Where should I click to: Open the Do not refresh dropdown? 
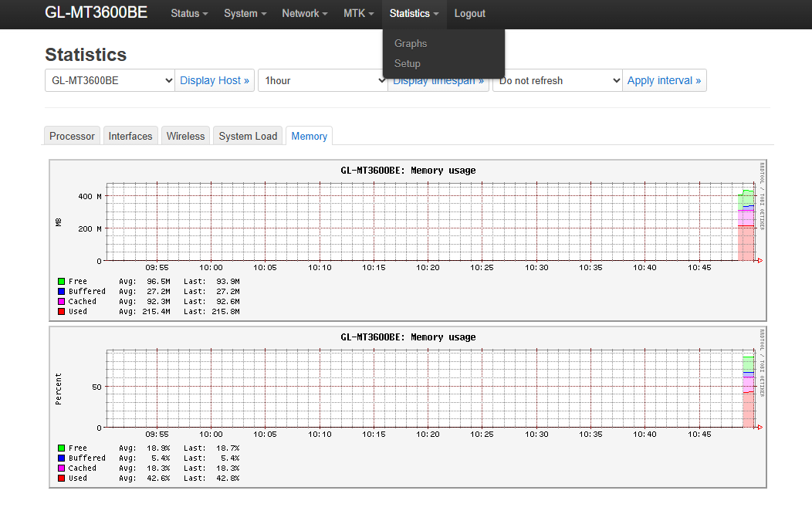click(557, 80)
